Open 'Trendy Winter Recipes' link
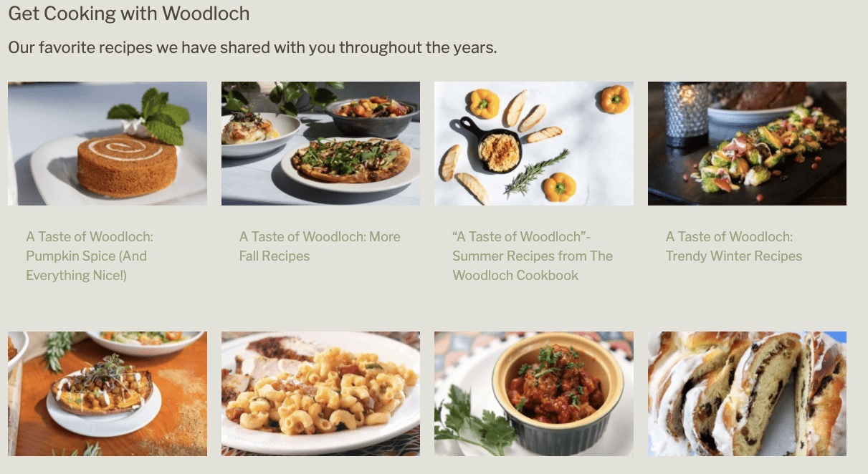This screenshot has width=868, height=474. 734,256
